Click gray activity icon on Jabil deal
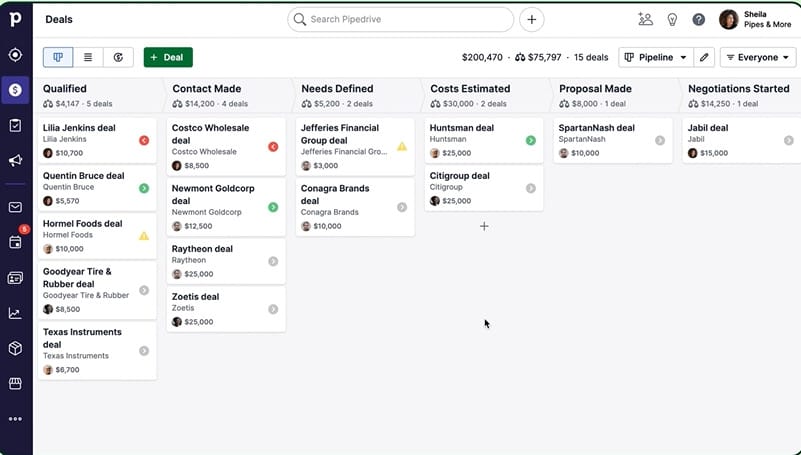 (789, 140)
